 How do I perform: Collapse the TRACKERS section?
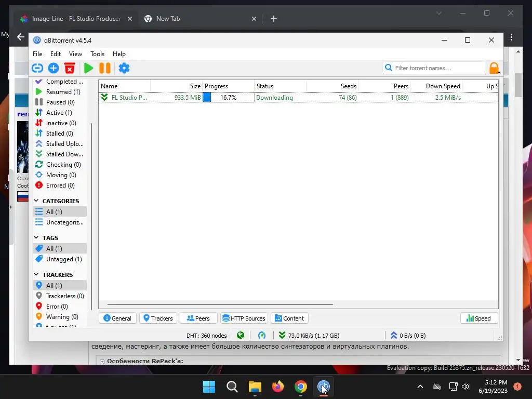(x=36, y=274)
